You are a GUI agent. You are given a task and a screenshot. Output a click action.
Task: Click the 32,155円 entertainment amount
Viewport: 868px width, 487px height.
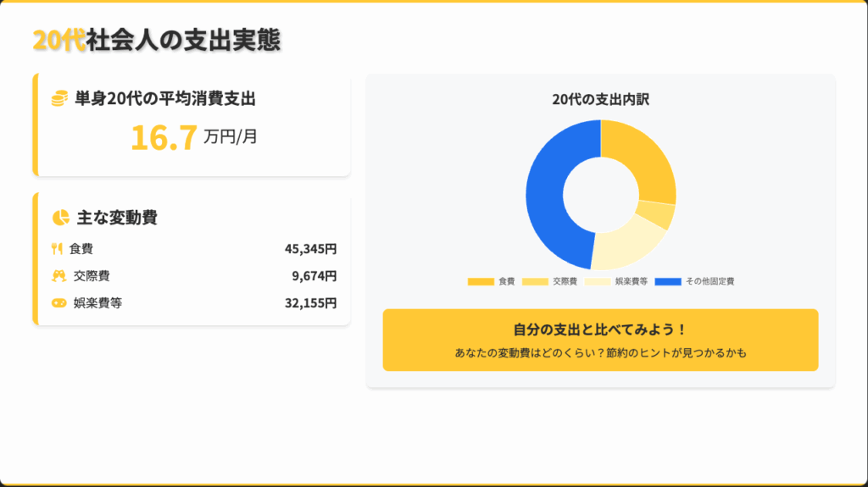point(310,303)
